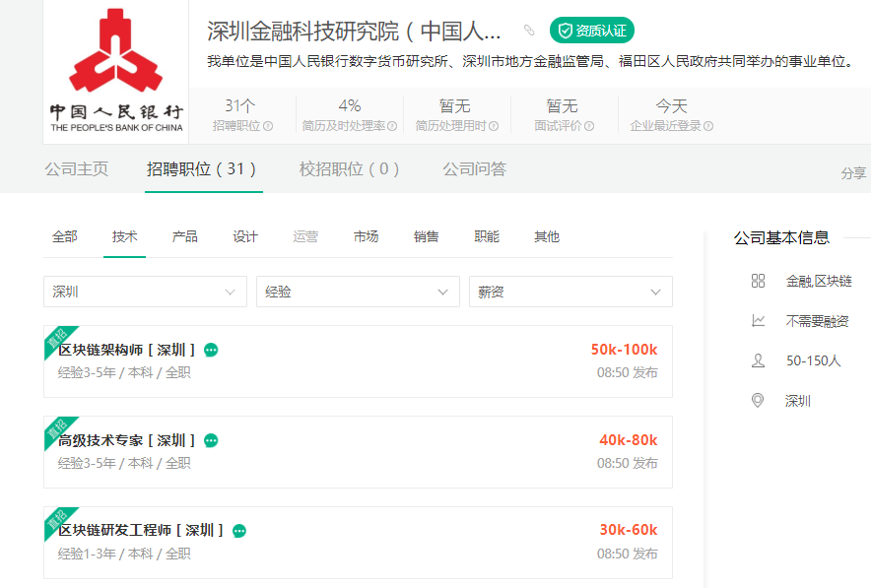This screenshot has width=871, height=588.
Task: Click the 30k-60k salary text
Action: click(x=629, y=530)
